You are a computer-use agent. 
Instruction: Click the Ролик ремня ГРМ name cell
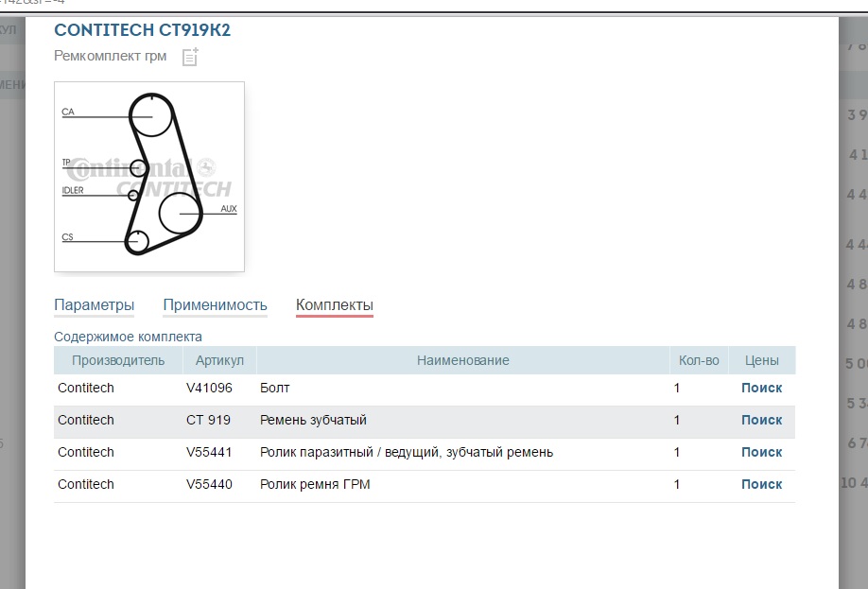click(315, 484)
